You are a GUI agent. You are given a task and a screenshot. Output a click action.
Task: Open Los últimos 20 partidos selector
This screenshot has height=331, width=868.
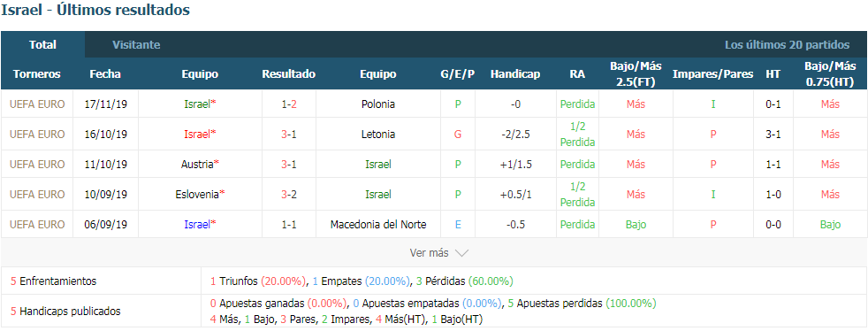(x=788, y=45)
